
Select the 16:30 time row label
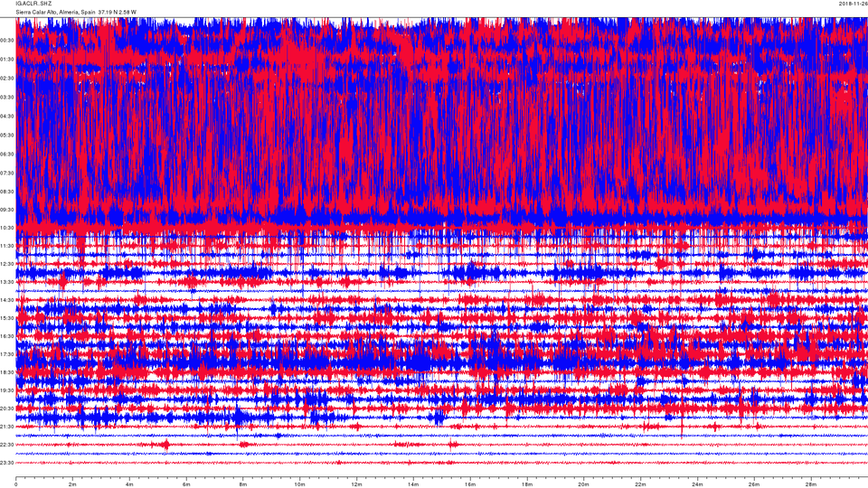(x=7, y=336)
